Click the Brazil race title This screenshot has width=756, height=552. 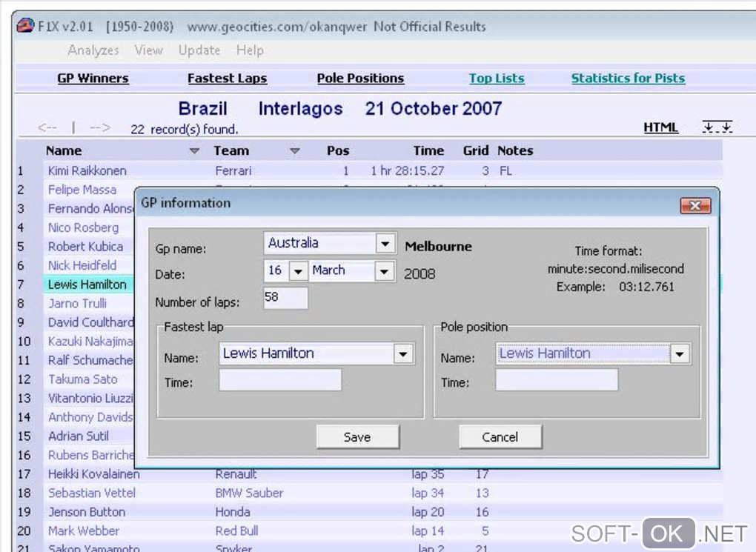(x=202, y=108)
